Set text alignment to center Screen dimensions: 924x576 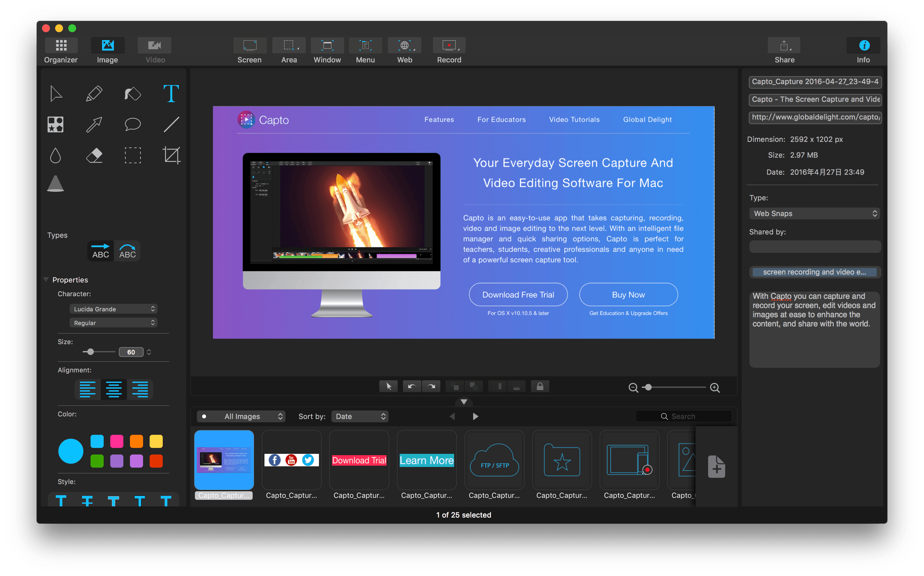(x=114, y=389)
